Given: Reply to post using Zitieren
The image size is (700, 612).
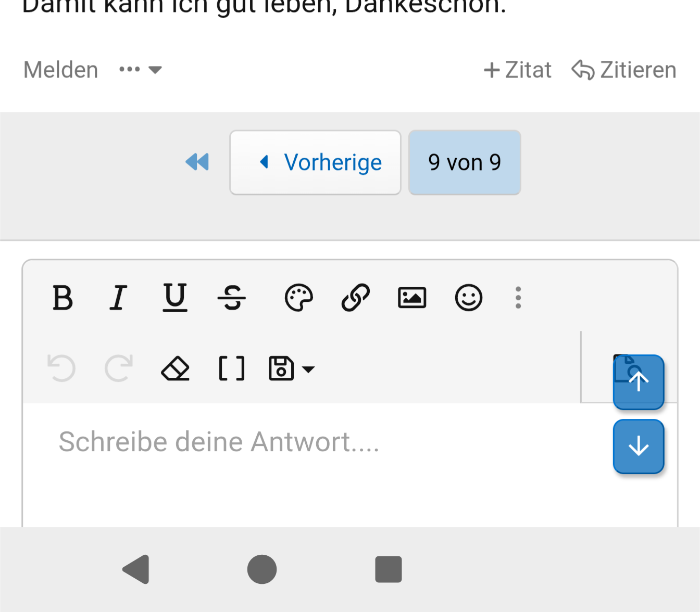Looking at the screenshot, I should (x=624, y=70).
